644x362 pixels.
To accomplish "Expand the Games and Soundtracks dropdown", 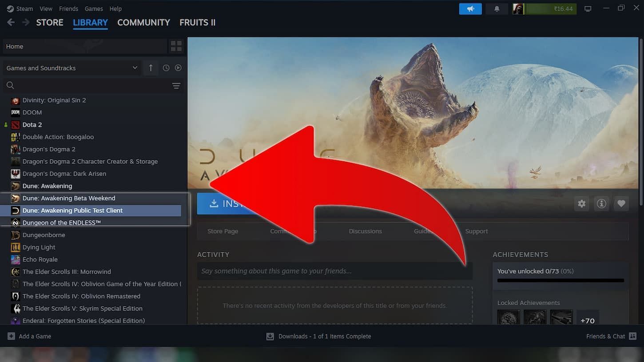I will click(72, 68).
